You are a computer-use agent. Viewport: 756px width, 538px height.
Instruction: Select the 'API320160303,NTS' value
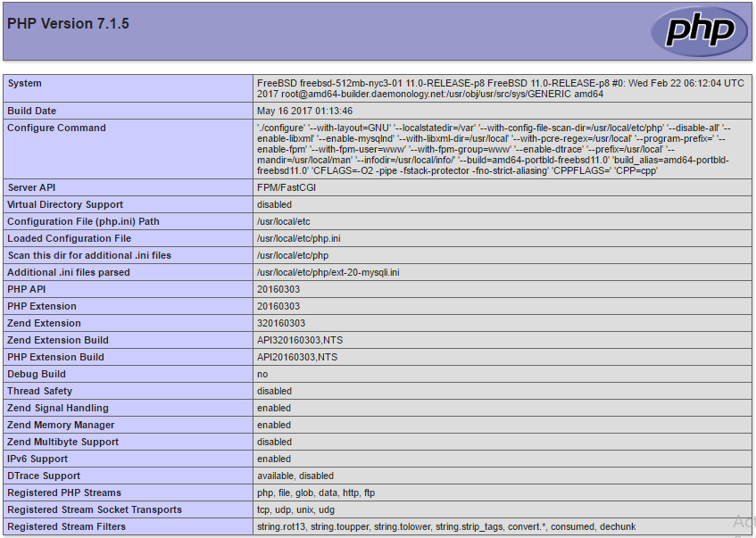point(300,340)
